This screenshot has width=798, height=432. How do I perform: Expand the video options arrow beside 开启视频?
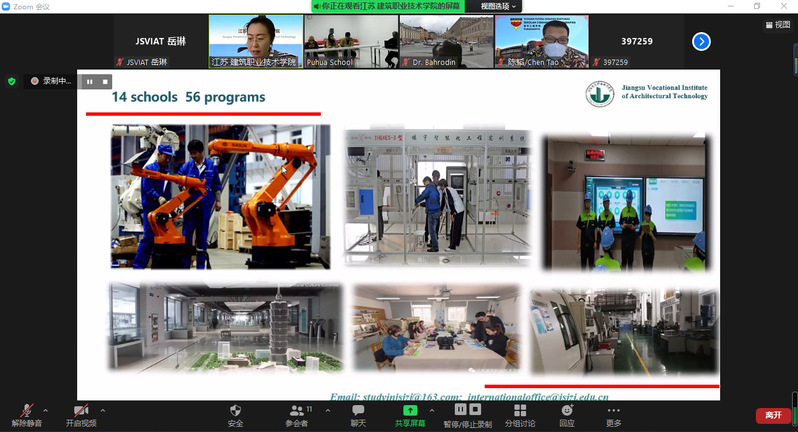click(x=103, y=409)
